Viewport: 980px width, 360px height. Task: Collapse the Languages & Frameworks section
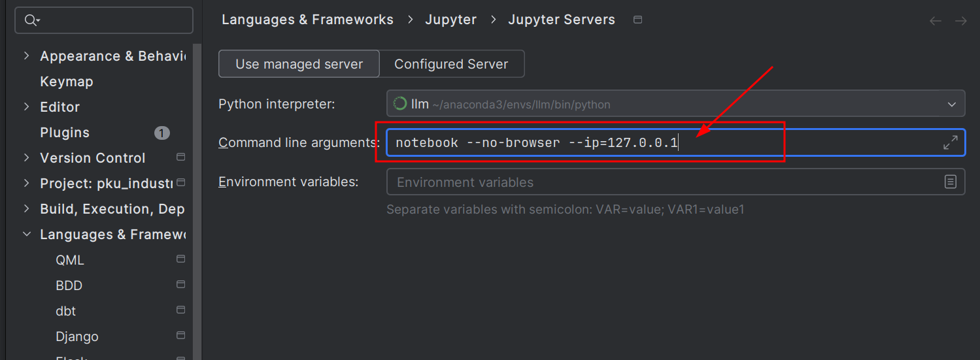27,234
